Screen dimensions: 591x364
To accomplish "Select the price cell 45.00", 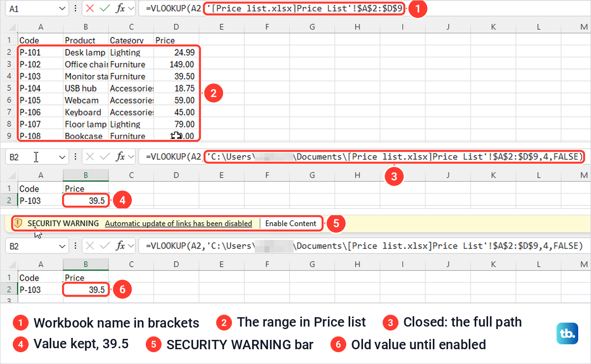I will 176,112.
